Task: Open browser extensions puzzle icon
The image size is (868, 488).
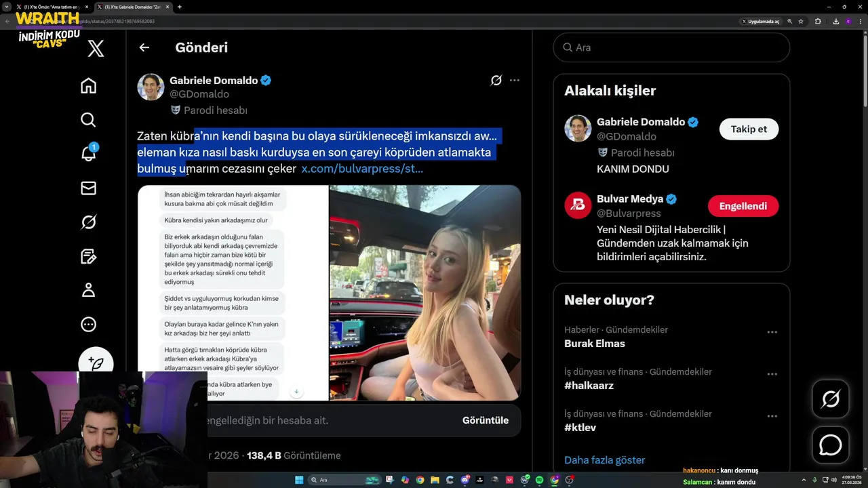Action: 818,22
